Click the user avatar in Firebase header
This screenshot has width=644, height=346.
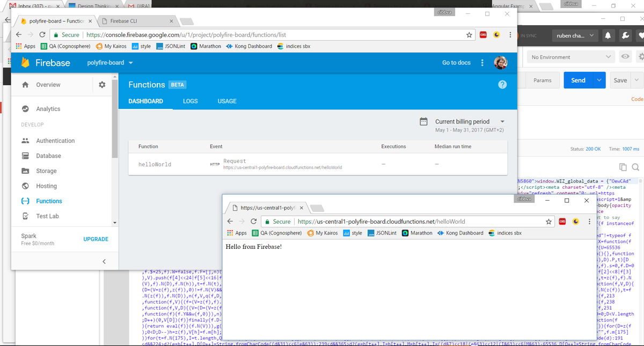(x=500, y=63)
